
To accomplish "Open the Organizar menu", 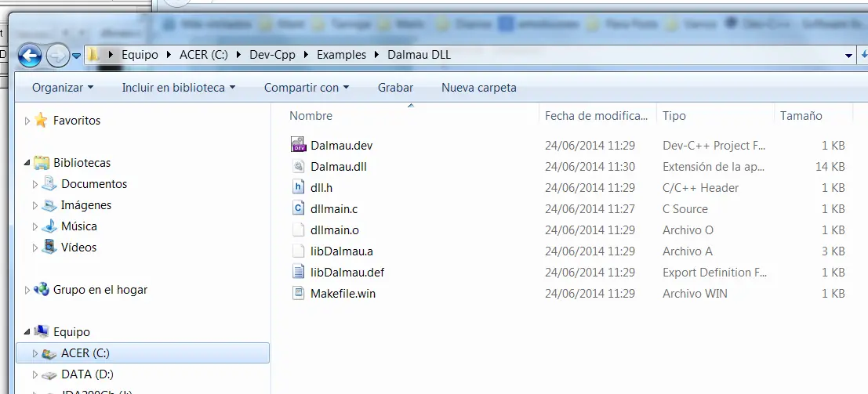I will (63, 88).
